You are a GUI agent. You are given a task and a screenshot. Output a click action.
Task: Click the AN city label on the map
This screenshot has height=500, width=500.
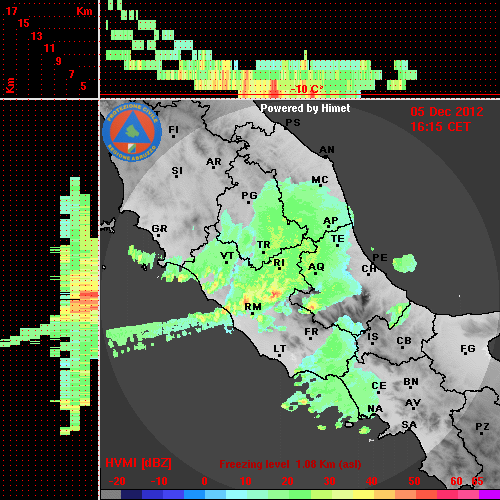327,150
